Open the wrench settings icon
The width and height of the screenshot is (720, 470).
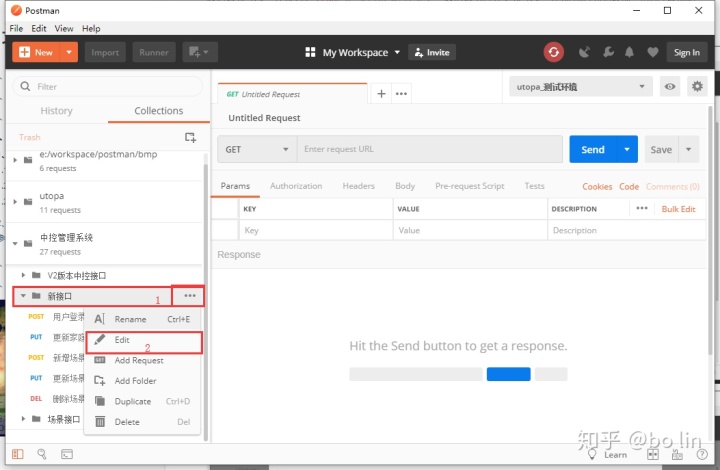tap(608, 52)
